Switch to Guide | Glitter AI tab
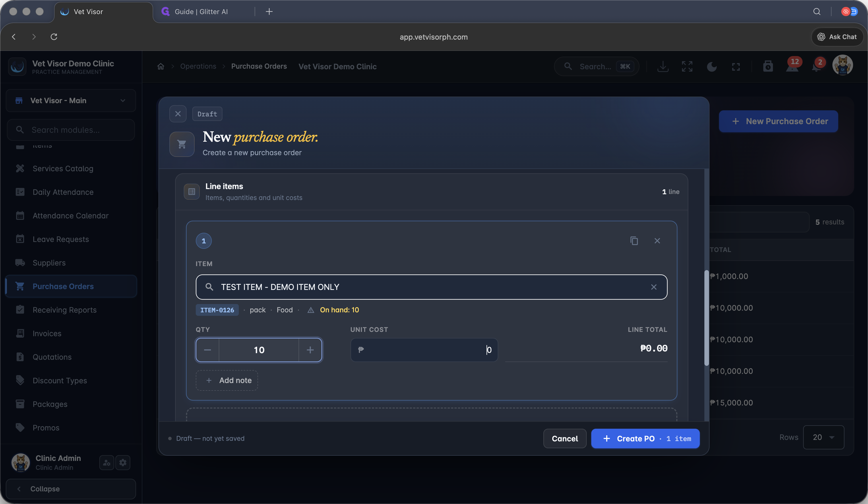This screenshot has width=868, height=504. 201,11
